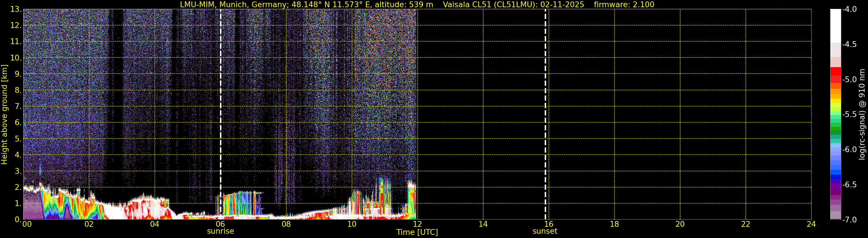
Task: Click the '16' time tick label
Action: click(x=548, y=224)
